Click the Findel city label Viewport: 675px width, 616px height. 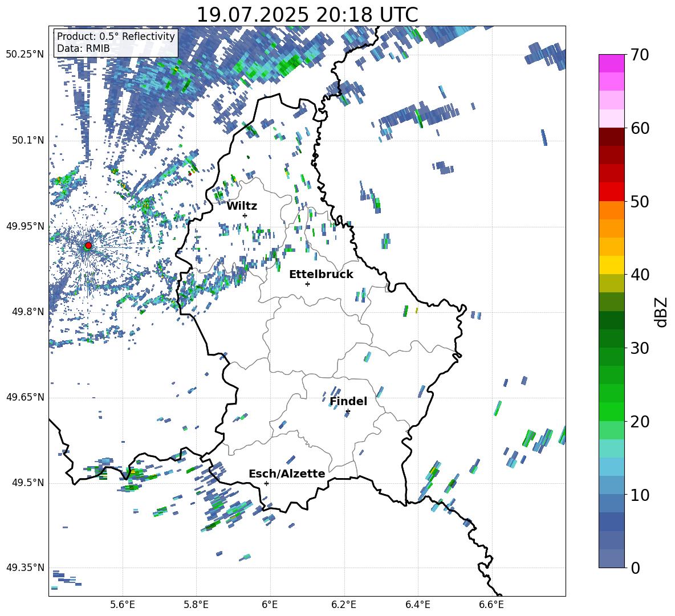tap(348, 401)
